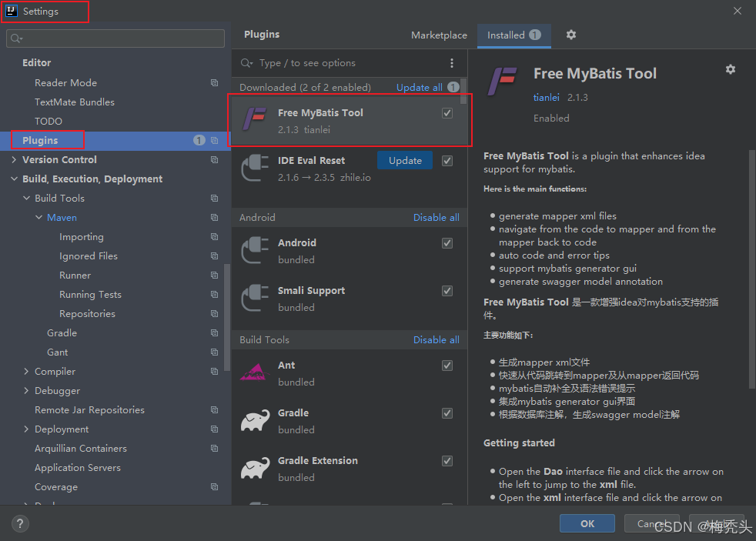Click project-level icon beside Coverage
Image resolution: width=756 pixels, height=541 pixels.
(215, 487)
